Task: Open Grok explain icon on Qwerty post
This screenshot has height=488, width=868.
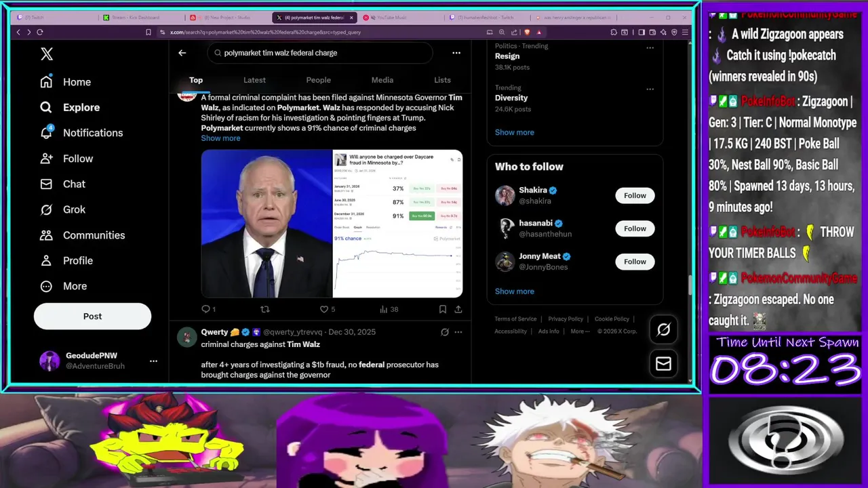Action: 445,332
